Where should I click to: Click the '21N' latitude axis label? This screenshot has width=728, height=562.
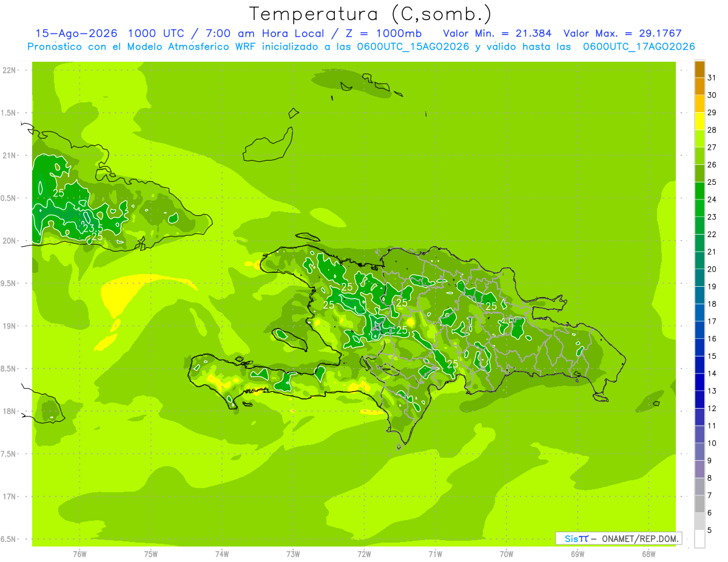(9, 155)
